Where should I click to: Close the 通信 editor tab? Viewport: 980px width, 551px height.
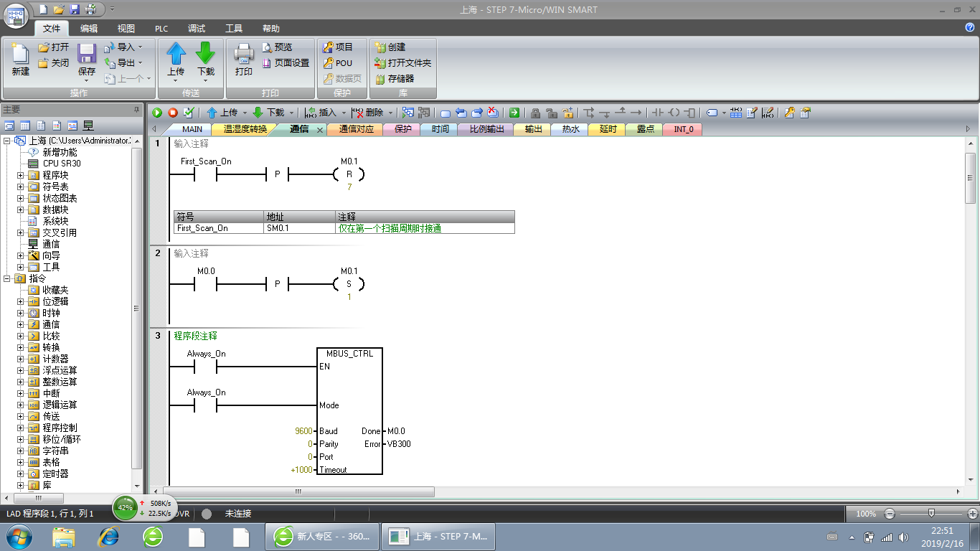[320, 130]
